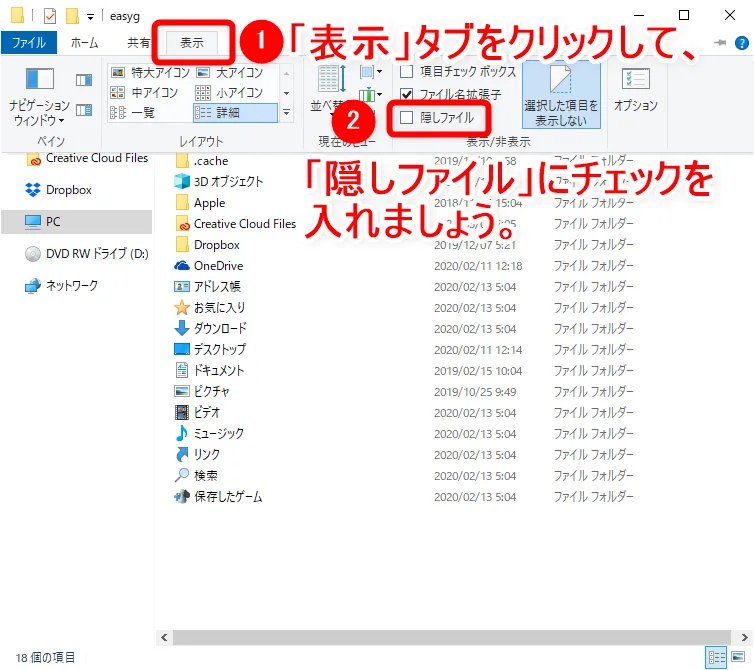The height and width of the screenshot is (670, 754).
Task: Click layout gallery scroll-up arrow
Action: pyautogui.click(x=286, y=73)
